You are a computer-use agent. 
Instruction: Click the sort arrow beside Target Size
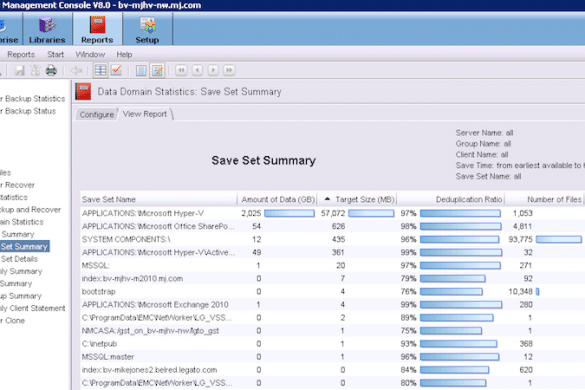pos(327,199)
